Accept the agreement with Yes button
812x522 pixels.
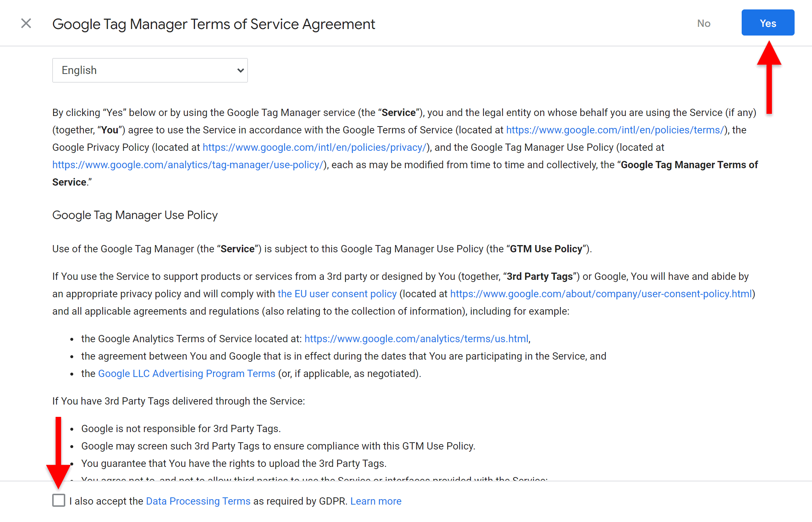(x=768, y=22)
